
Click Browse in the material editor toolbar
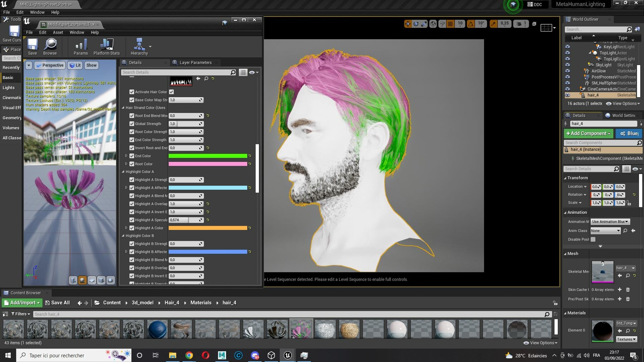50,47
